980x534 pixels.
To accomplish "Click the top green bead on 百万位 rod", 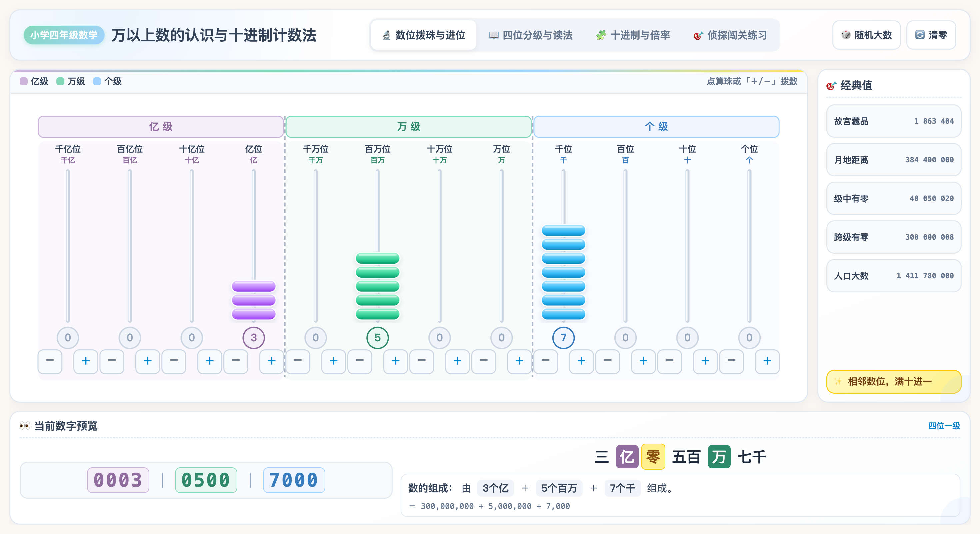I will tap(378, 258).
